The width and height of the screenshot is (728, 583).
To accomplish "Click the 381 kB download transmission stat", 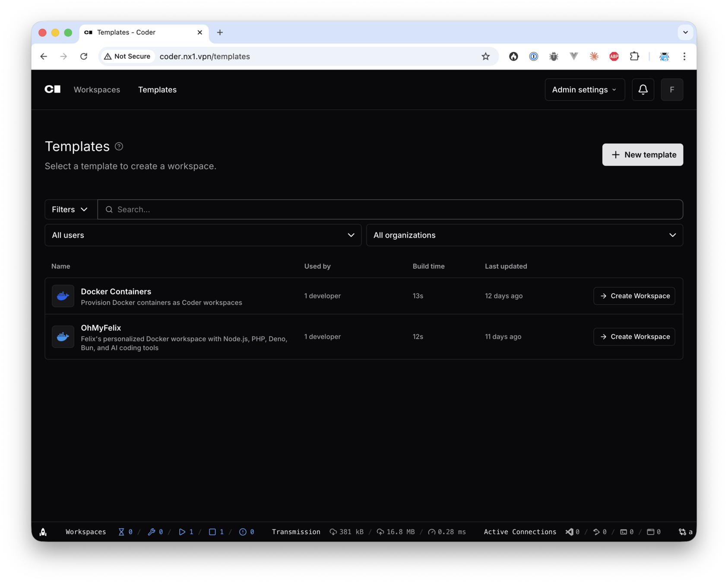I will point(347,532).
